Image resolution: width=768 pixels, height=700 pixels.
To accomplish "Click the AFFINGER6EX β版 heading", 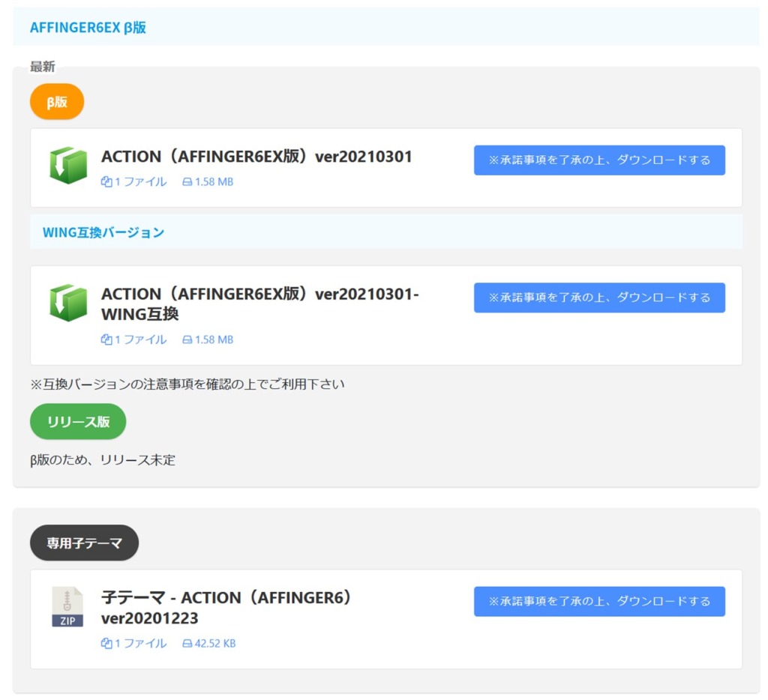I will pyautogui.click(x=88, y=28).
